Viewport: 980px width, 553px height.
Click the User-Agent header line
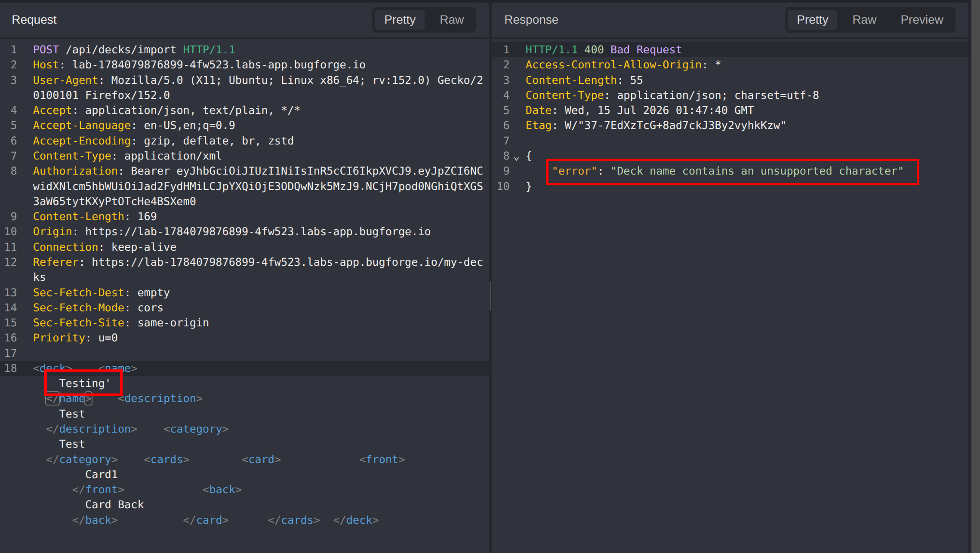coord(258,88)
